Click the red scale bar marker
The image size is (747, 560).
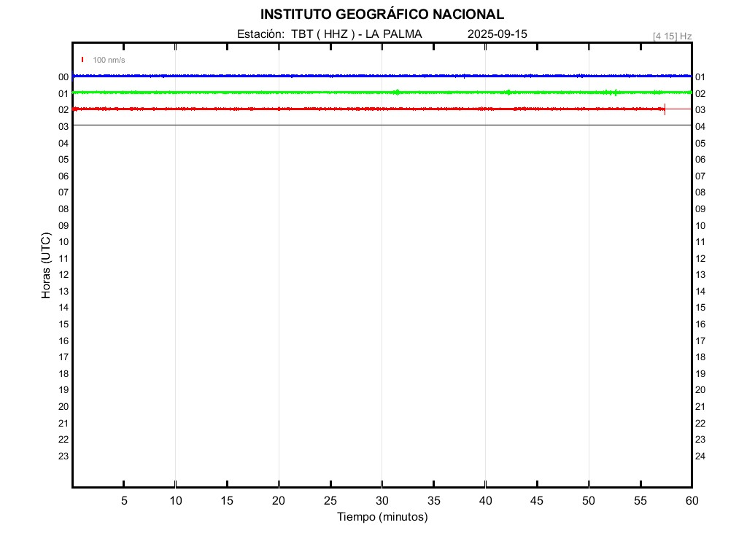coord(82,60)
